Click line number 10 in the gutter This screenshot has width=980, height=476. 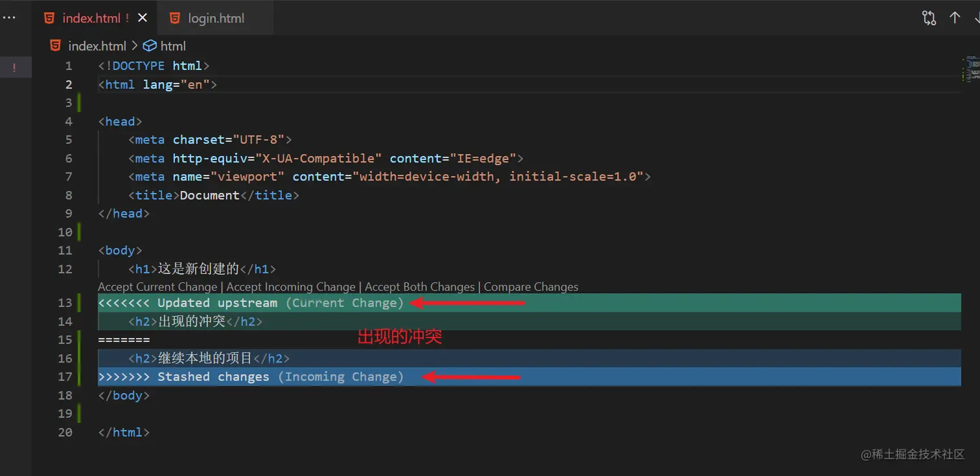65,232
